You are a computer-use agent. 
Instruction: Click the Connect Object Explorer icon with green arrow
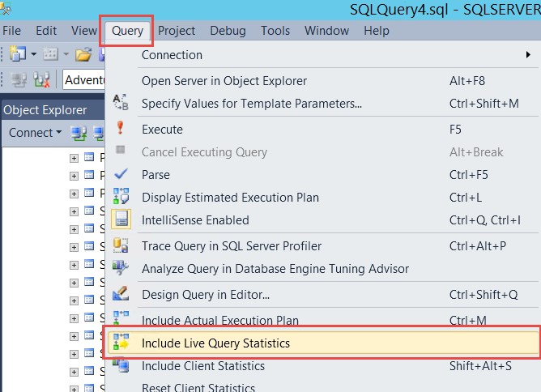coord(79,133)
